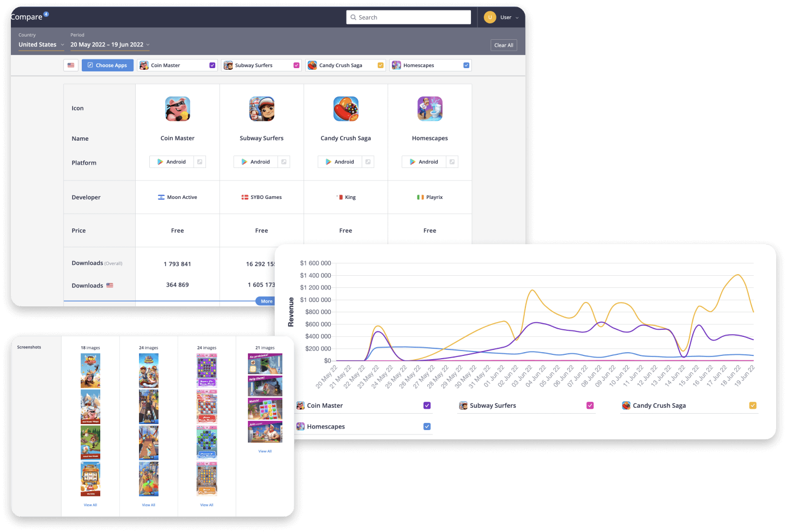Click the Candy Crush Saga app icon in table

click(x=346, y=109)
